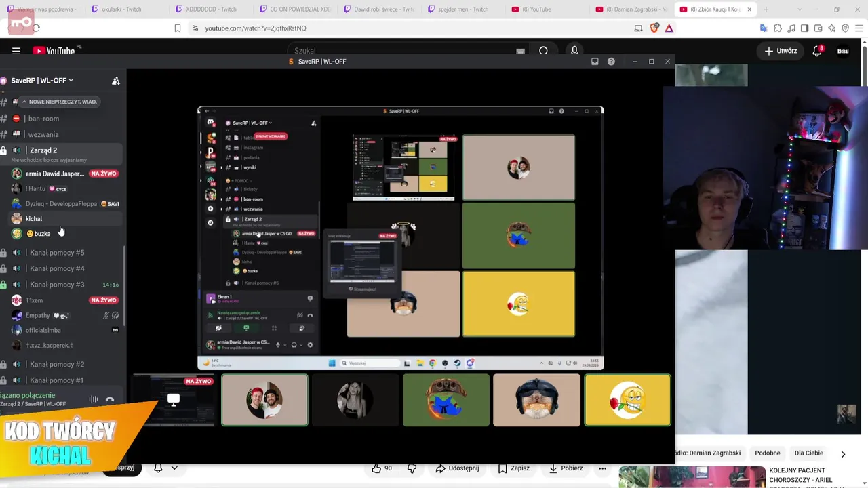Show next filter chips with the arrow

click(x=843, y=454)
